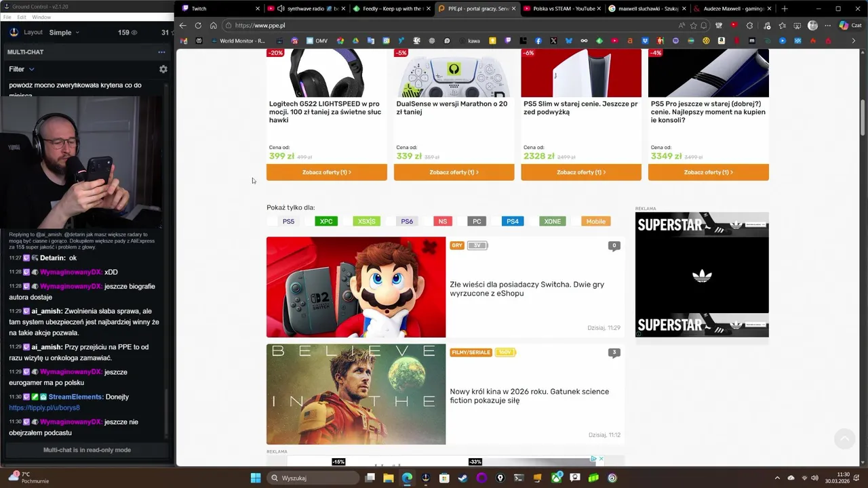This screenshot has width=868, height=488.
Task: Toggle the Mobile platform filter checkbox
Action: (x=576, y=222)
